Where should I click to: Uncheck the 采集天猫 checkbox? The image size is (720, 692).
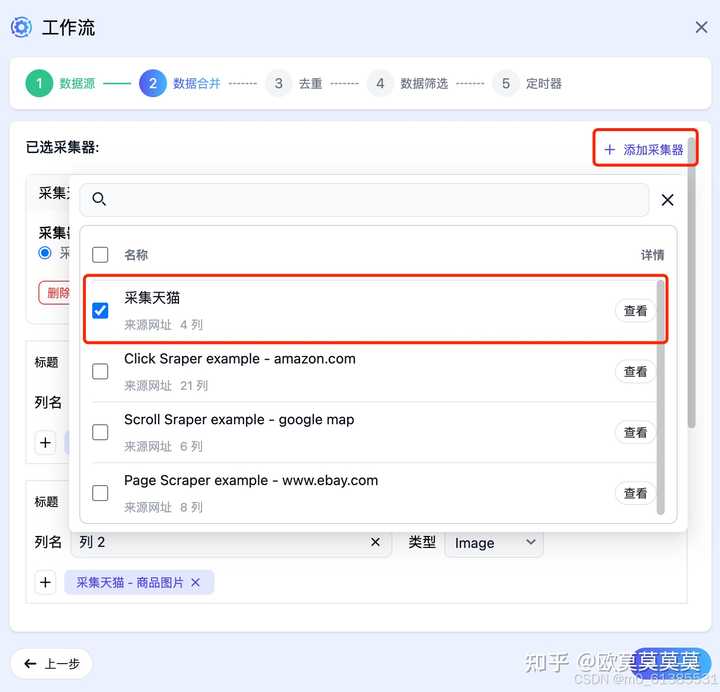[x=100, y=310]
